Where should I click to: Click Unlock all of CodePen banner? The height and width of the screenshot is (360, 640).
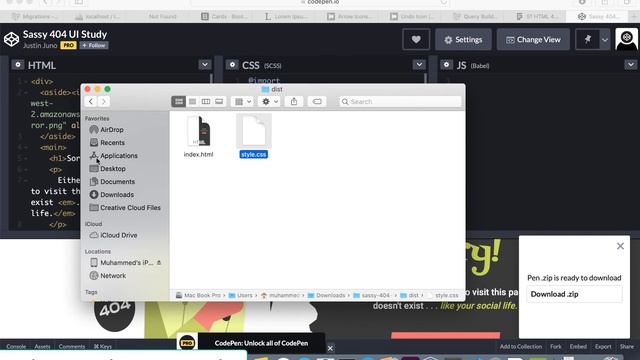click(x=261, y=343)
